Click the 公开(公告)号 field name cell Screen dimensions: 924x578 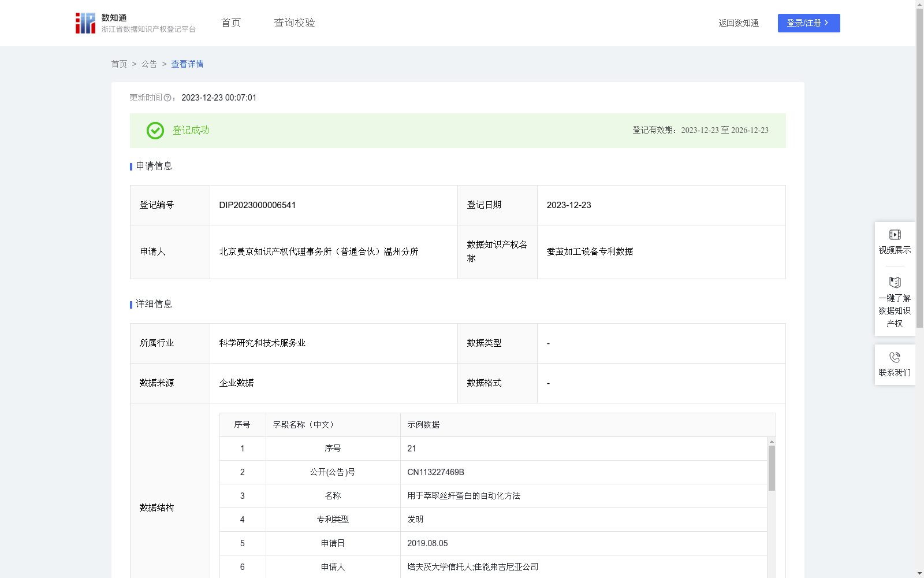(x=333, y=472)
